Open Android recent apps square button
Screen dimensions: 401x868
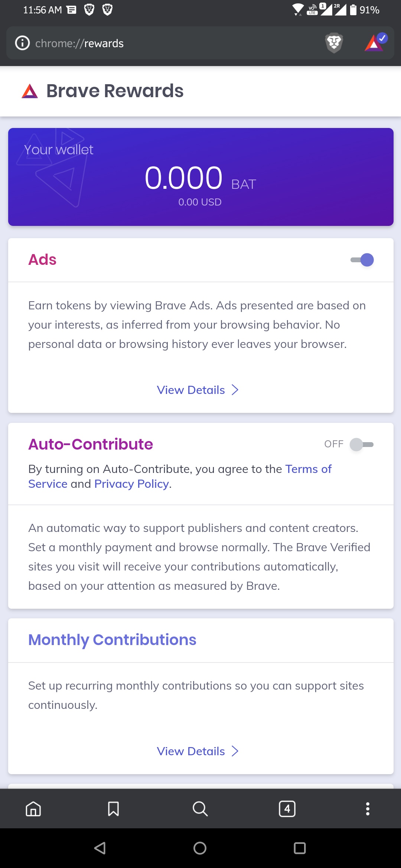(300, 848)
